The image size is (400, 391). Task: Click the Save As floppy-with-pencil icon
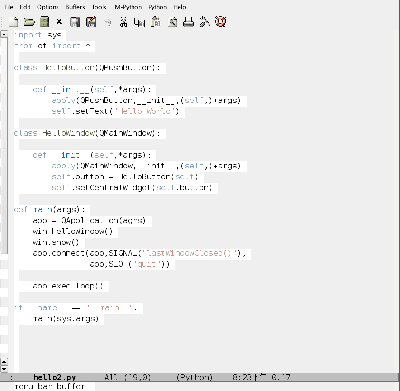(x=91, y=22)
